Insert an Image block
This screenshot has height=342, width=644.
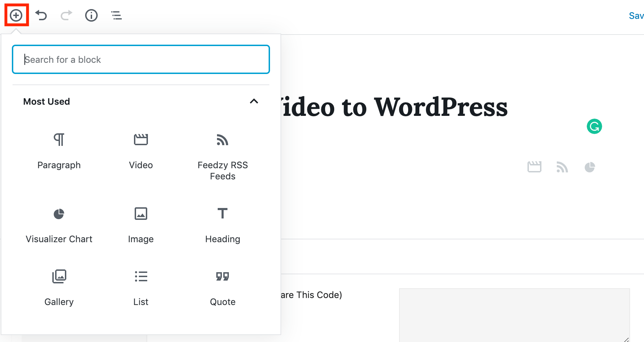(x=141, y=224)
